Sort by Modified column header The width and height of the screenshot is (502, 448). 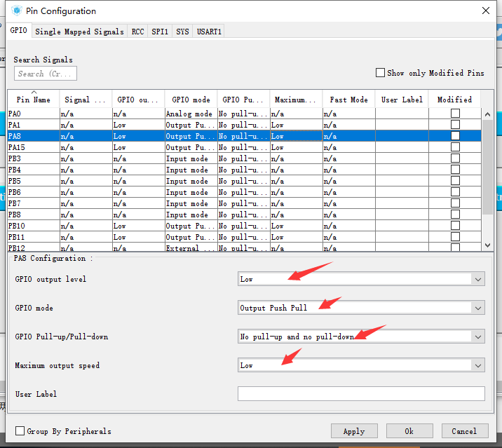pyautogui.click(x=454, y=100)
